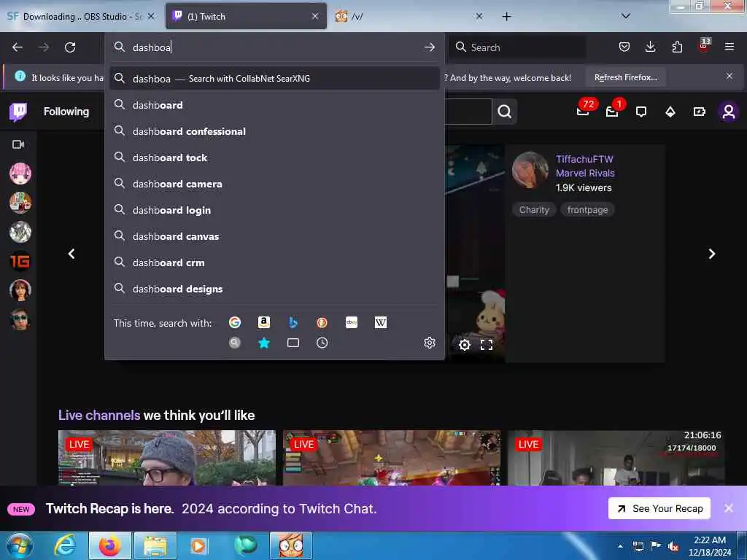Switch to the Downloading OBS Studio tab

(80, 17)
